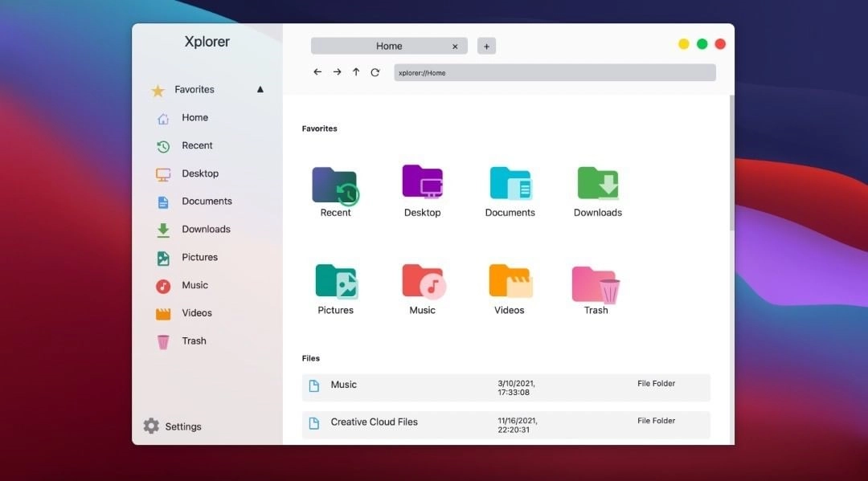Open Trash from the sidebar
The image size is (868, 481).
click(193, 340)
